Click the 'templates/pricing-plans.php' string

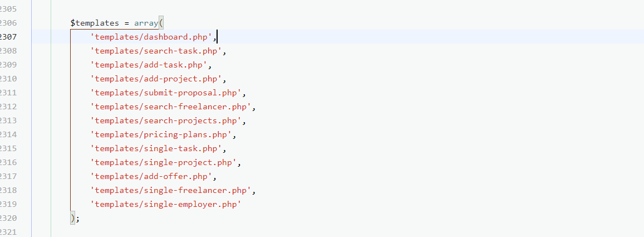[161, 135]
